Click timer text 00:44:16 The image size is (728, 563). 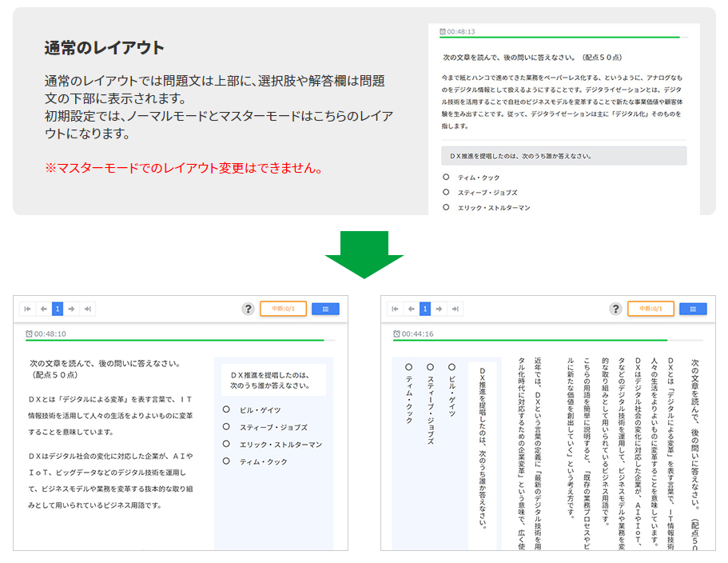[x=417, y=334]
